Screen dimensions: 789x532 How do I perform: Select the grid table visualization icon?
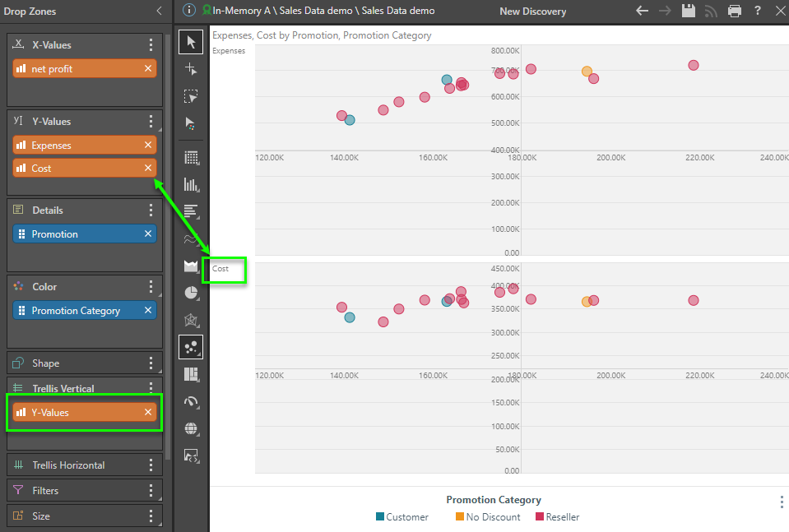tap(191, 157)
